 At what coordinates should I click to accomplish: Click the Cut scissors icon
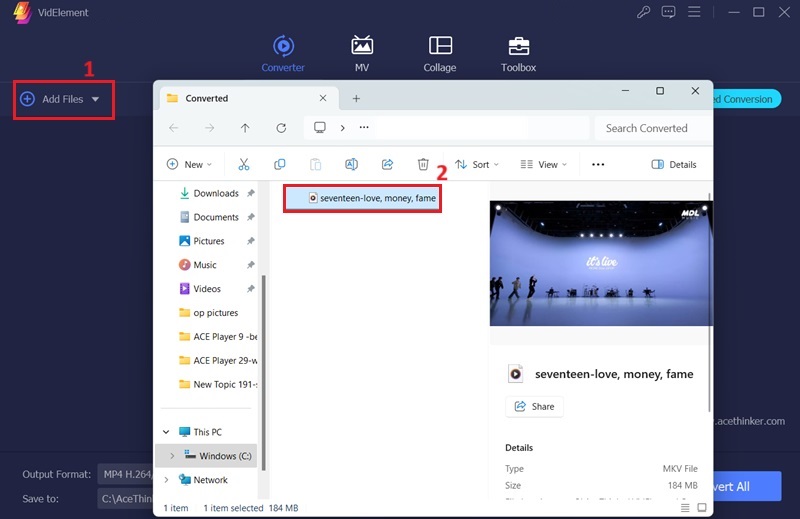point(244,164)
